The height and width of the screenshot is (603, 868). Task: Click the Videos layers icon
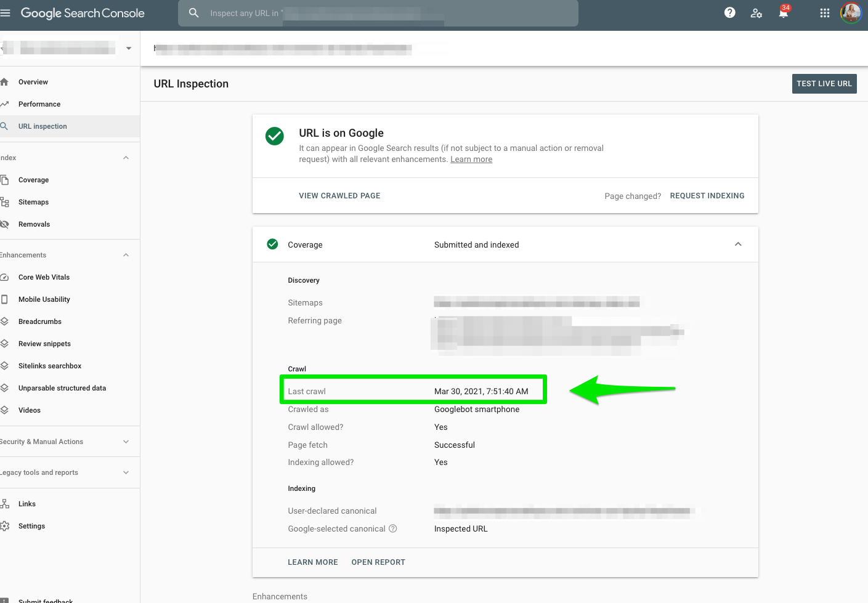[x=4, y=410]
